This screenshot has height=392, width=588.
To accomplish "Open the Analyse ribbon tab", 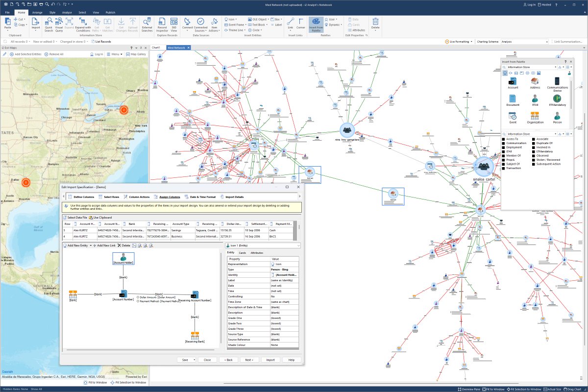I will [x=67, y=12].
